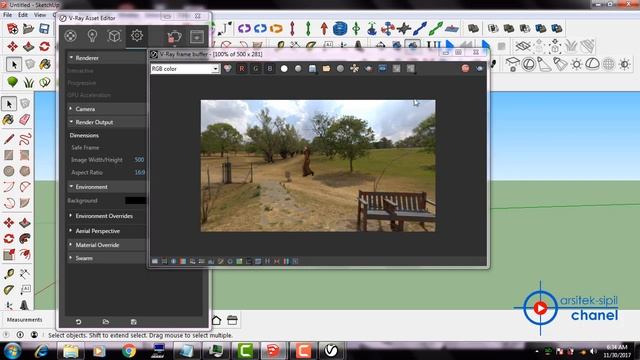Click the grass fur icon in top-left toolbar
640x360 pixels.
click(x=29, y=82)
